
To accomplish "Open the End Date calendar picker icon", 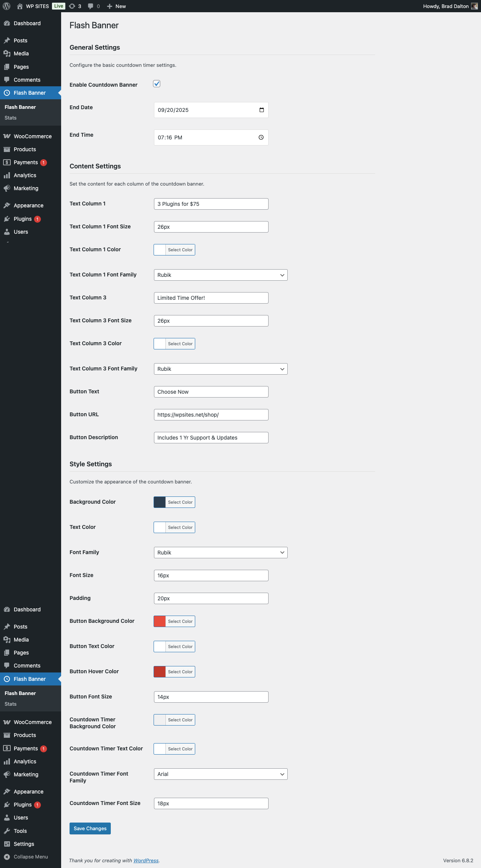I will click(262, 110).
